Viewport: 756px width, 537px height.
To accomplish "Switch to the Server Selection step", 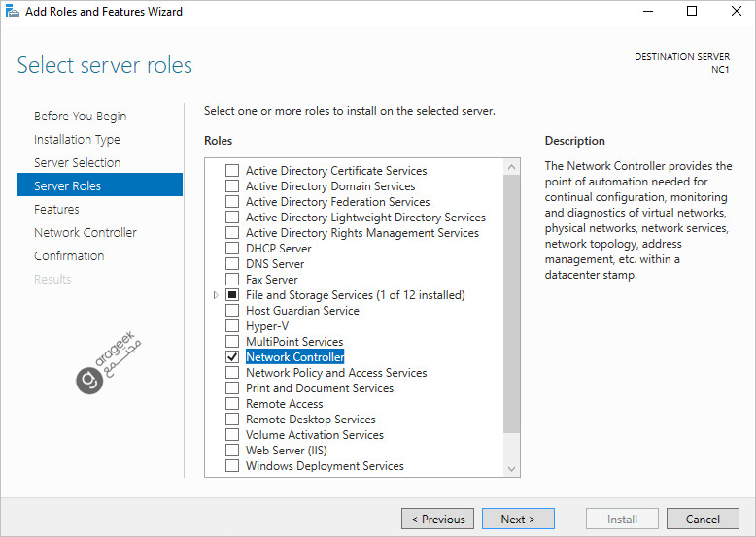I will 77,163.
